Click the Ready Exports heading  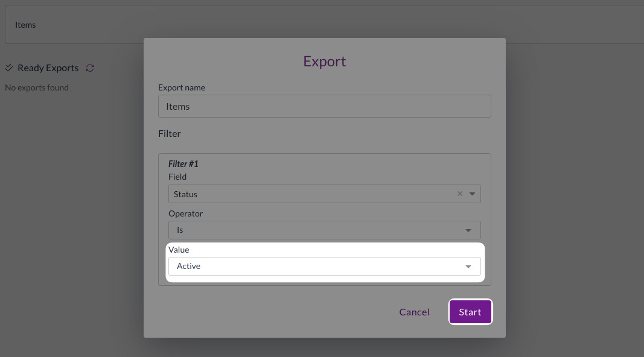[x=48, y=68]
